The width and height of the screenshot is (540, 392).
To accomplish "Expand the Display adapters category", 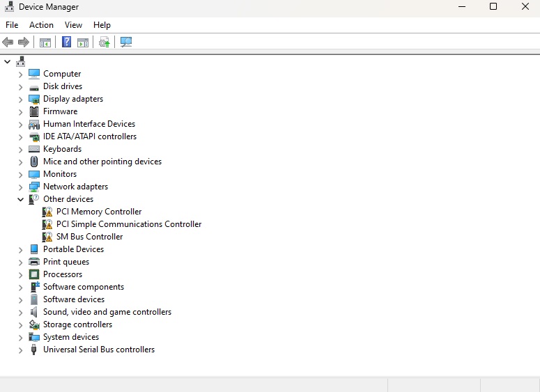I will 20,99.
